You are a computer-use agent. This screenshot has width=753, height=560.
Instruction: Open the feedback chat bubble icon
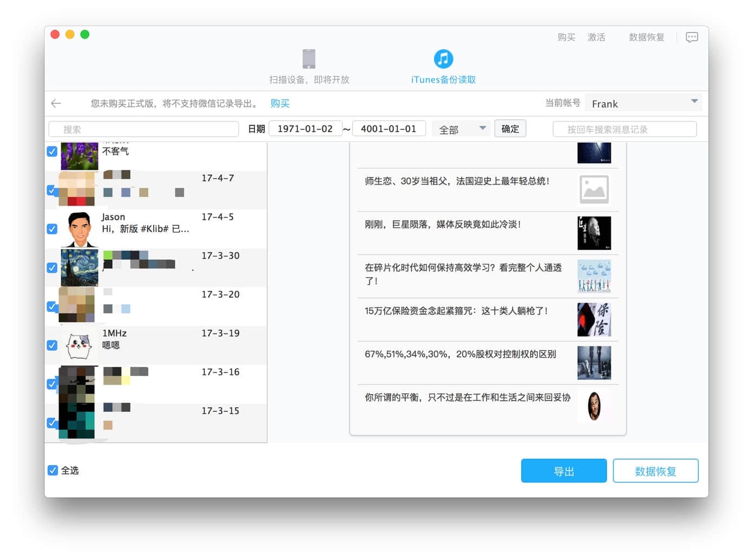point(692,37)
